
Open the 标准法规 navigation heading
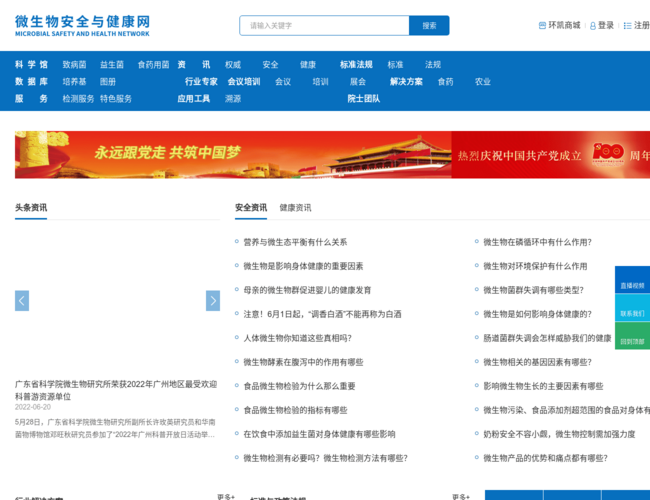(356, 65)
